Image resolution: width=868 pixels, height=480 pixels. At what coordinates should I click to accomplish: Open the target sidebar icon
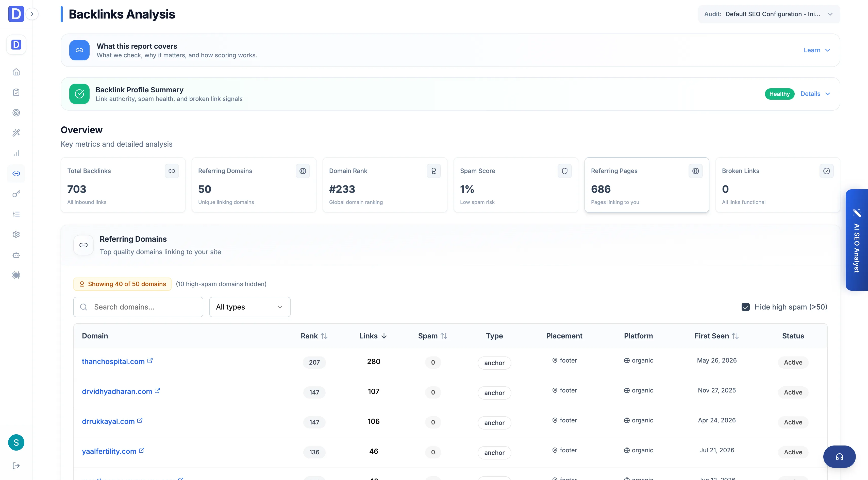pos(16,112)
